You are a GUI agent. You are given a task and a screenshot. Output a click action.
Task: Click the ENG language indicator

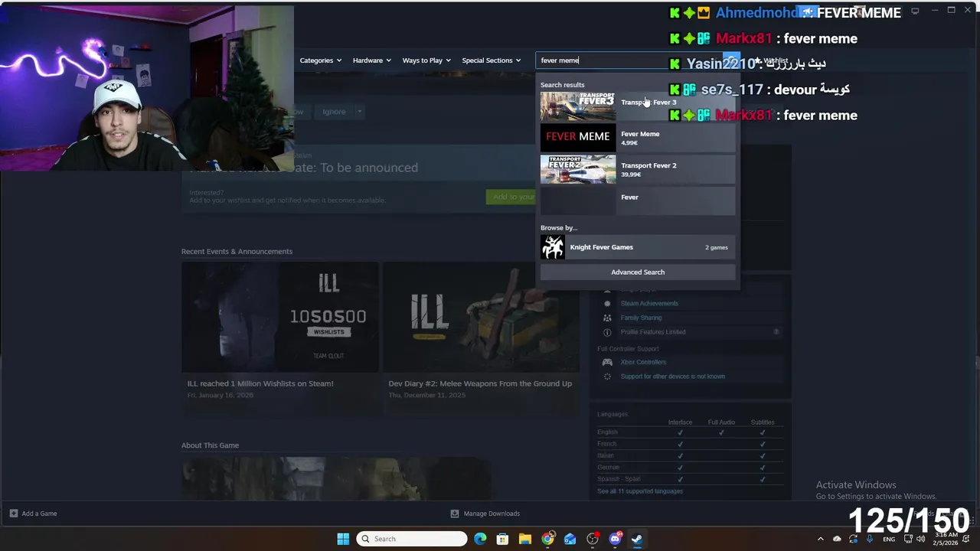click(889, 539)
